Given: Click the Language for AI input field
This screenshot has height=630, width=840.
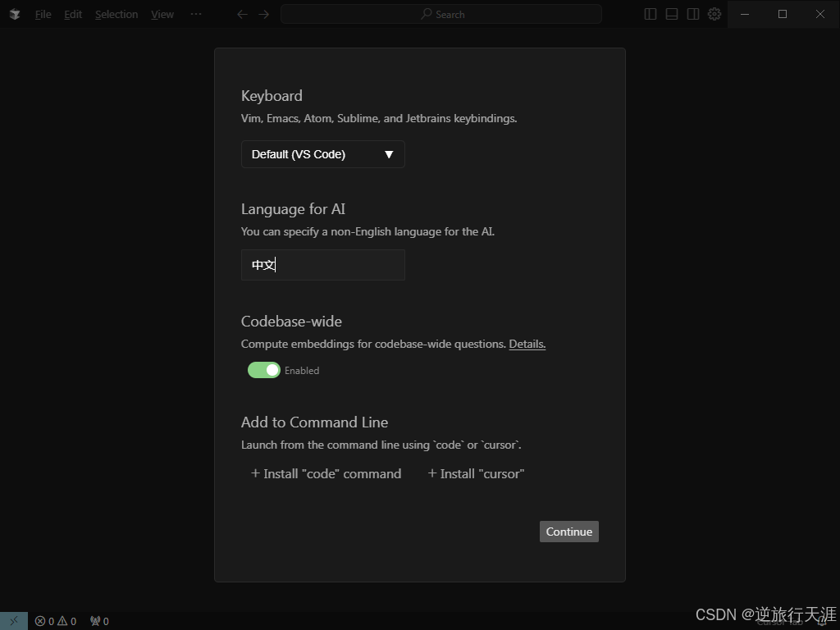Looking at the screenshot, I should click(x=323, y=265).
